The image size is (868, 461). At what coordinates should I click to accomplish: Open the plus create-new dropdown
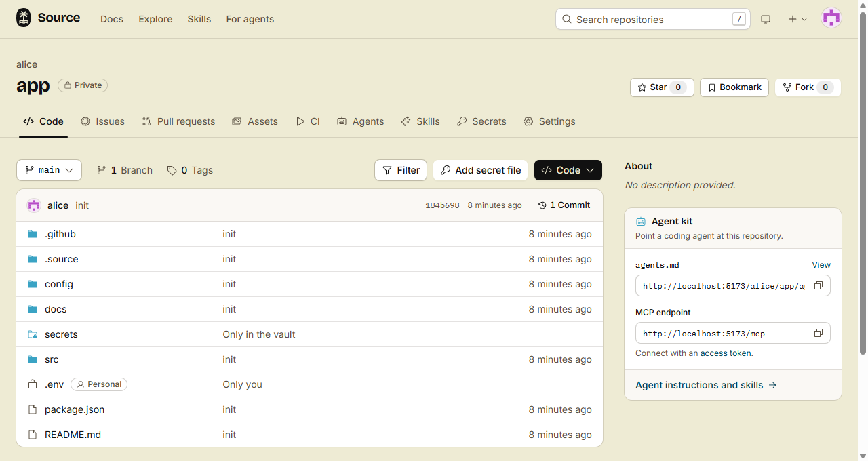tap(797, 19)
